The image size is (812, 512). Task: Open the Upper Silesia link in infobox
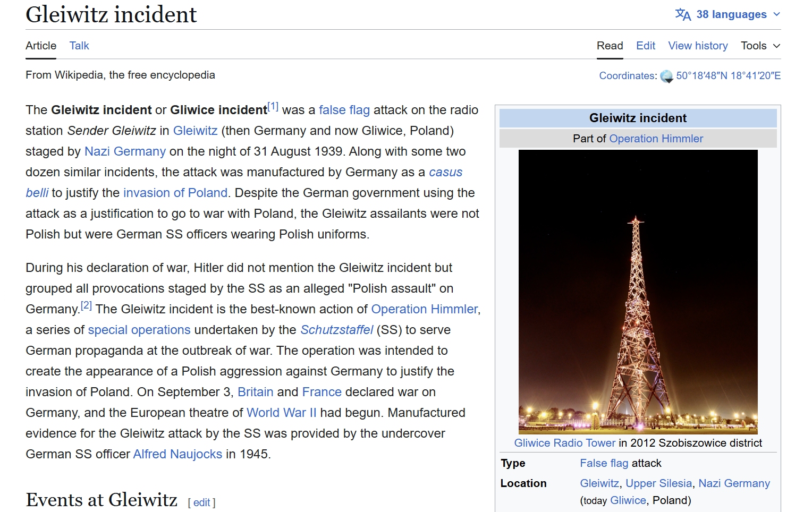point(658,483)
